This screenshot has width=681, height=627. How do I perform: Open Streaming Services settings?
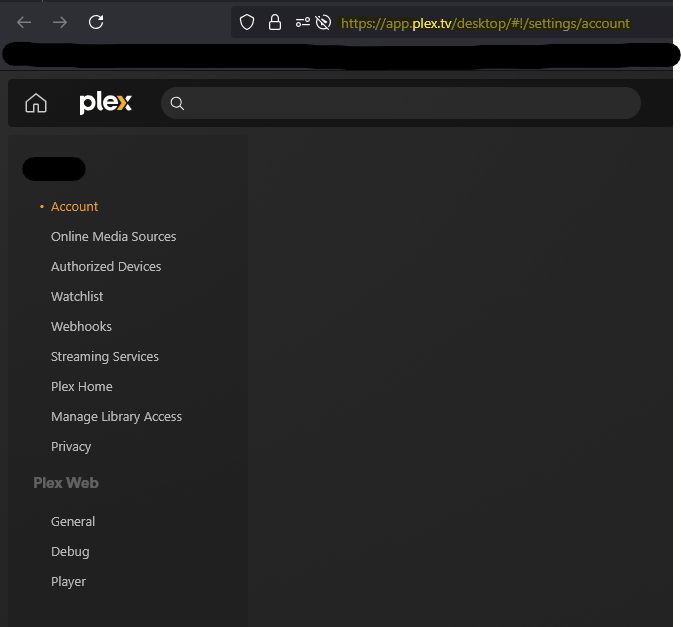pyautogui.click(x=105, y=357)
